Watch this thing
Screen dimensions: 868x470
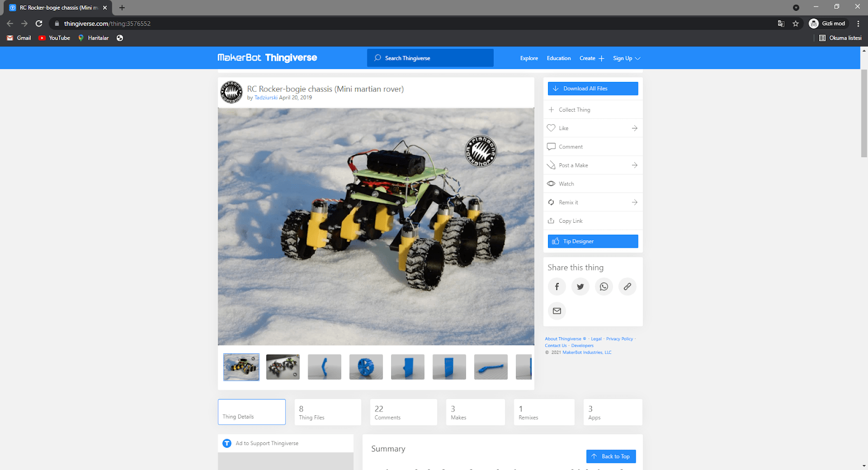(566, 184)
